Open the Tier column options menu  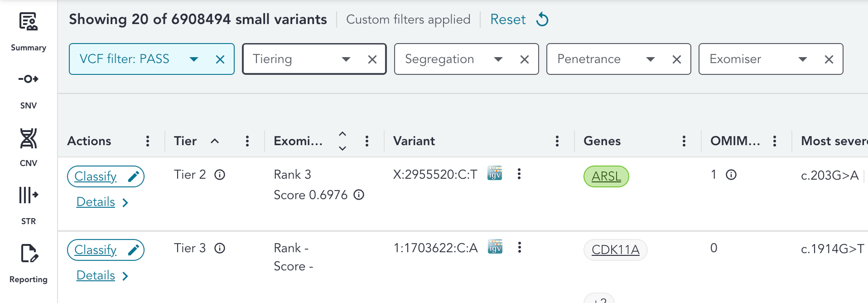click(247, 141)
